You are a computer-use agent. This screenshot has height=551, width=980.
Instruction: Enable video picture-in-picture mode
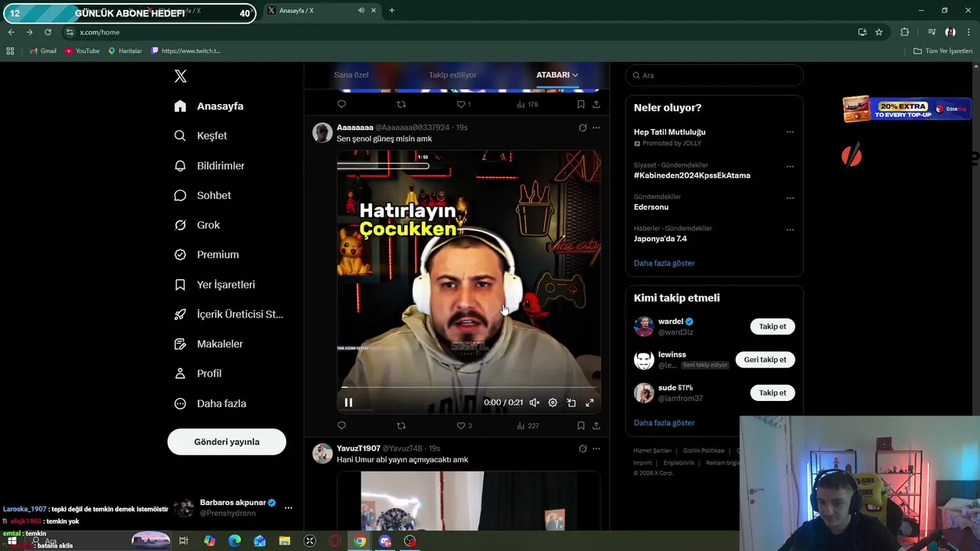tap(571, 403)
